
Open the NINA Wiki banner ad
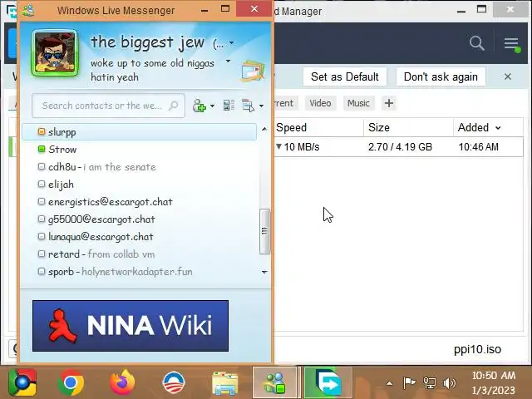(x=131, y=326)
